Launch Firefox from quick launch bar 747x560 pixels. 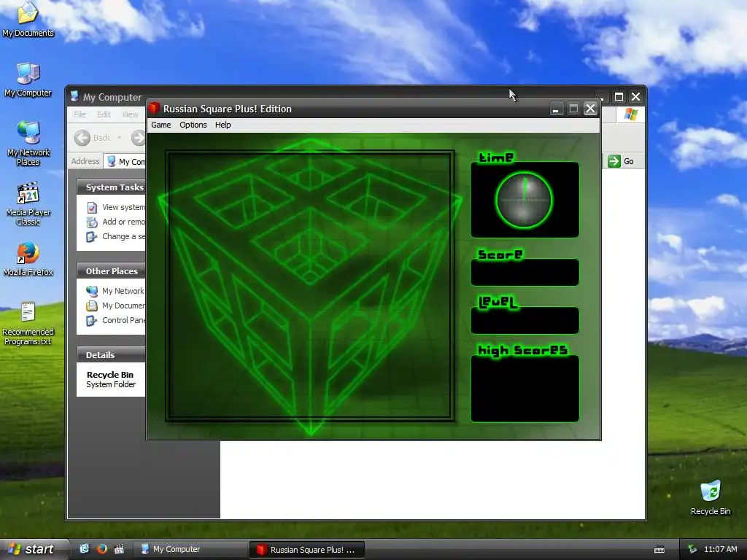click(x=101, y=549)
